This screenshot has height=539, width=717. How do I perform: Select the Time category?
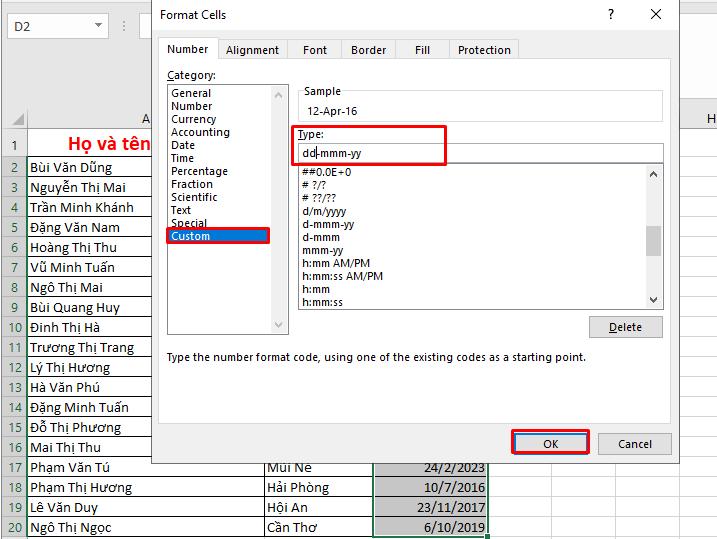tap(182, 158)
